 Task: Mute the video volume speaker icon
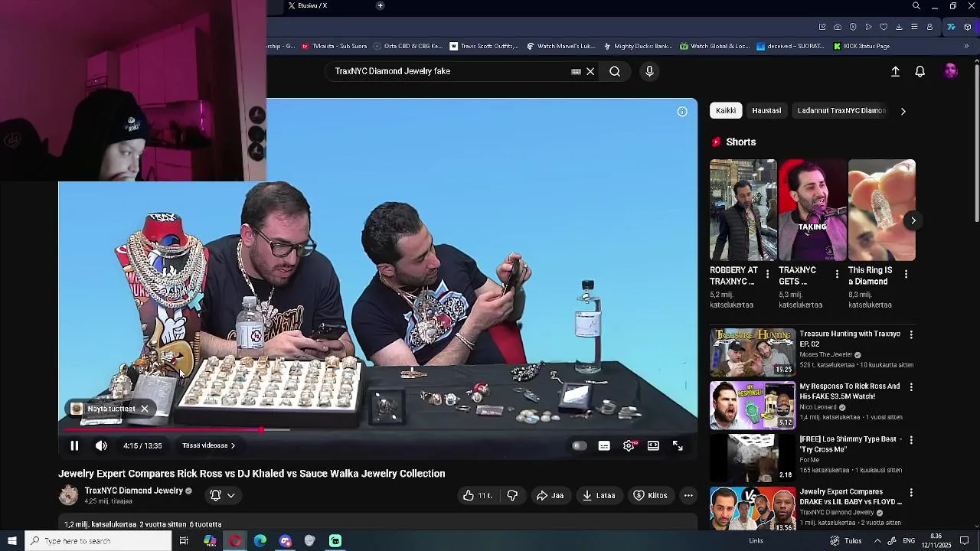coord(101,445)
